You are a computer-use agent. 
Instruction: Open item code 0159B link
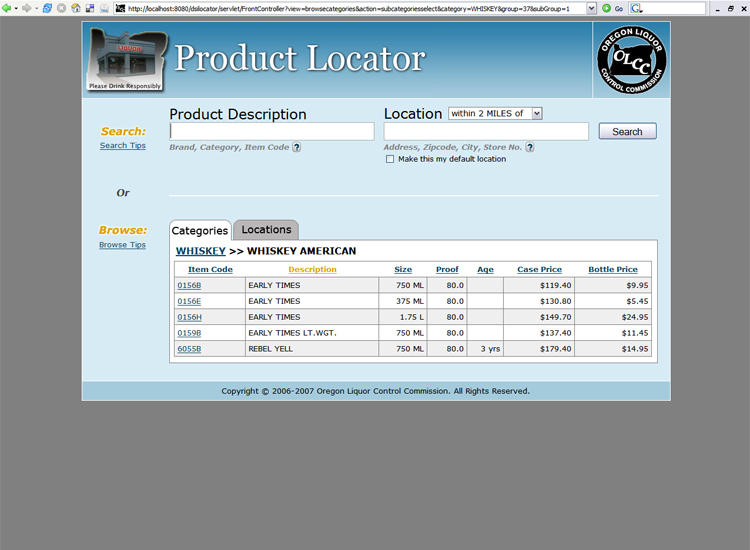[189, 333]
